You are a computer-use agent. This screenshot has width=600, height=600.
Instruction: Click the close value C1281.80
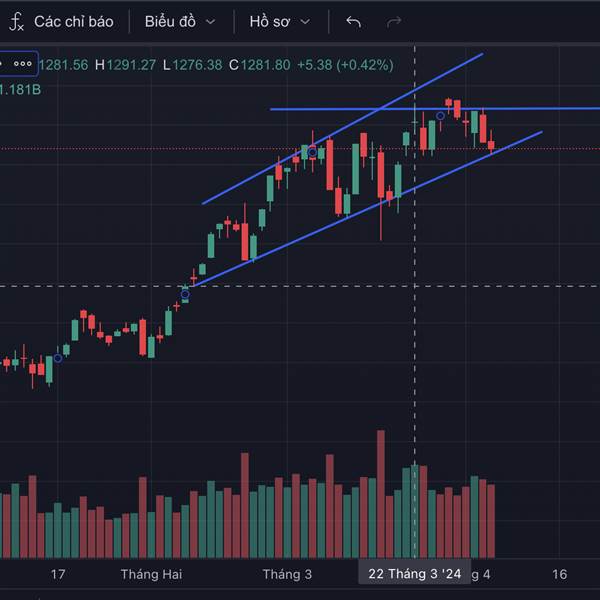click(x=260, y=65)
